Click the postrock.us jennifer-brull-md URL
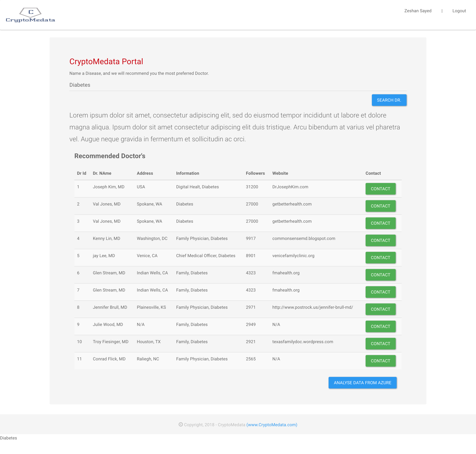The width and height of the screenshot is (476, 454). pyautogui.click(x=312, y=307)
